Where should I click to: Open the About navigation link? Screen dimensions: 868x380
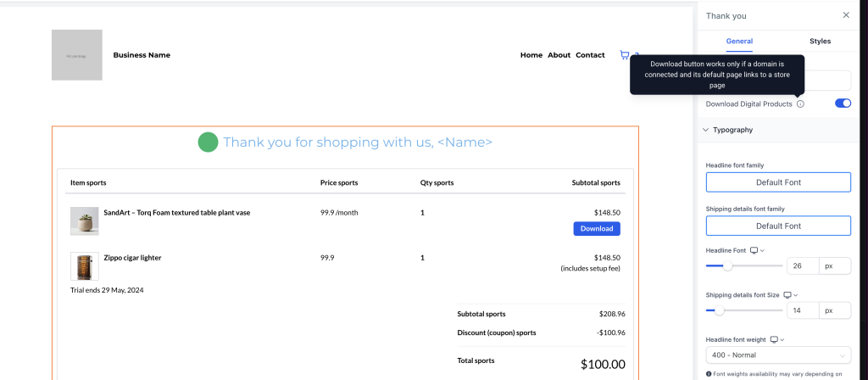coord(559,55)
